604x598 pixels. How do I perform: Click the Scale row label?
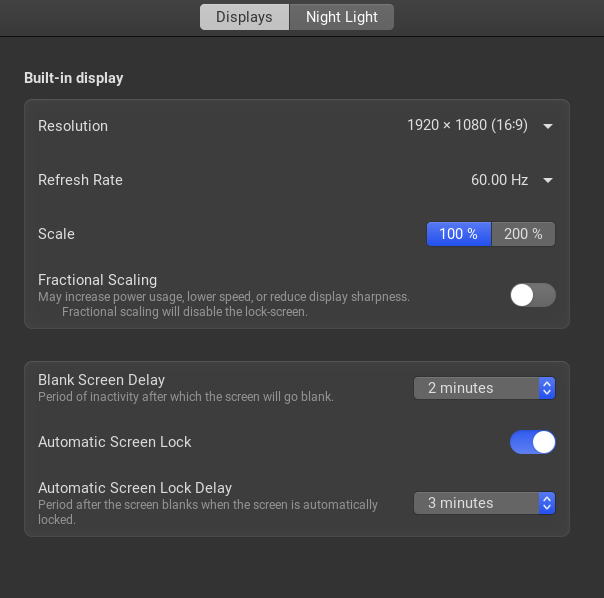tap(56, 234)
